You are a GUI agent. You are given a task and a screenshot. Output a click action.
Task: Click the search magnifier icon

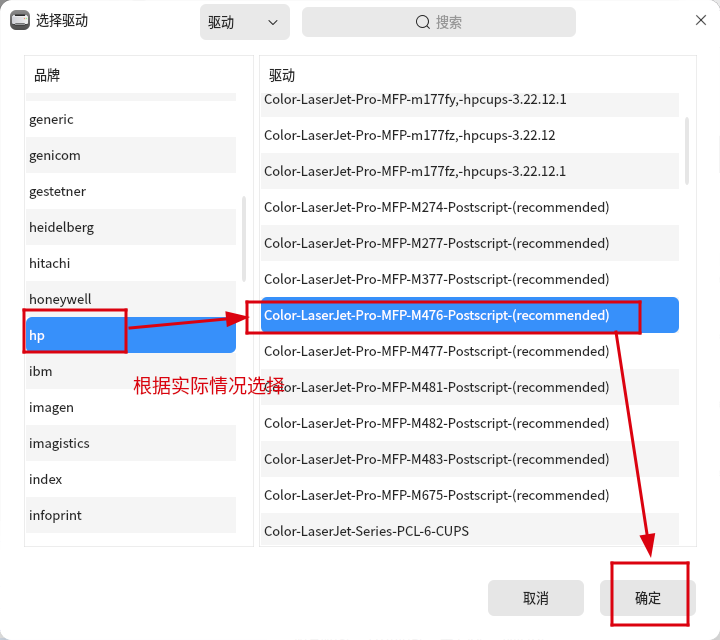(423, 22)
